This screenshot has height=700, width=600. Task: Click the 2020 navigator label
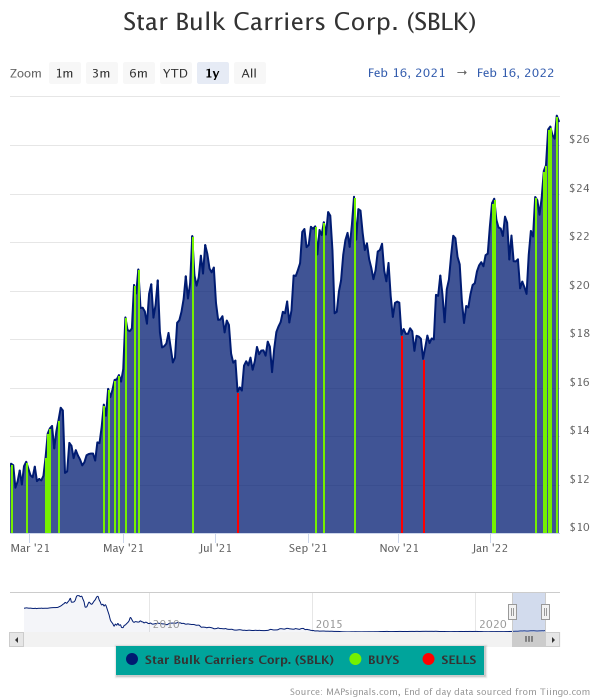[x=493, y=624]
